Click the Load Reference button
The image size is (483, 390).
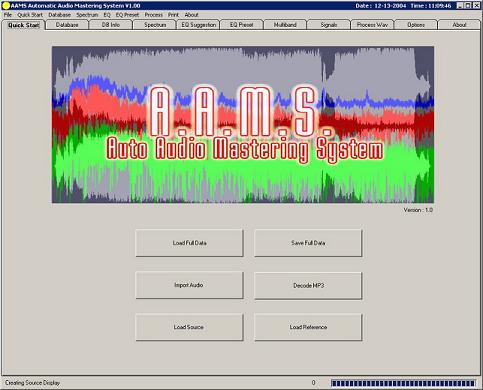[x=308, y=327]
